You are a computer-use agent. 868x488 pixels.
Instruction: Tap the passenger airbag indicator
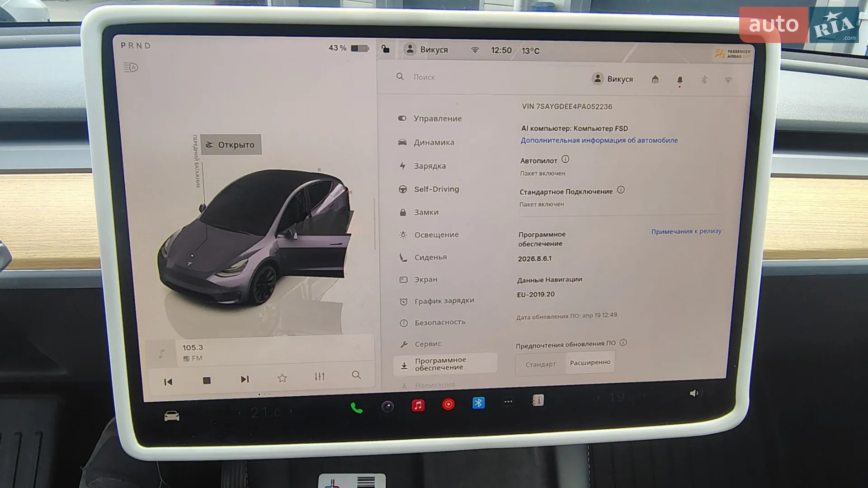732,54
